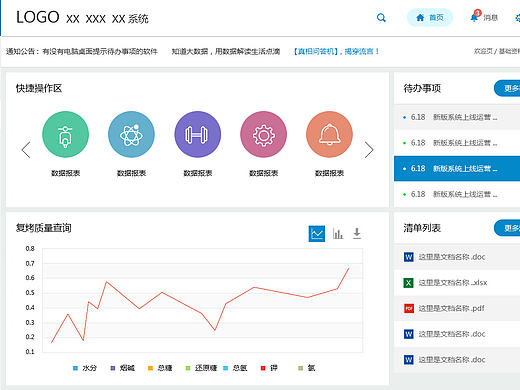Toggle 总氮 legend series
The image size is (520, 390).
tap(235, 368)
